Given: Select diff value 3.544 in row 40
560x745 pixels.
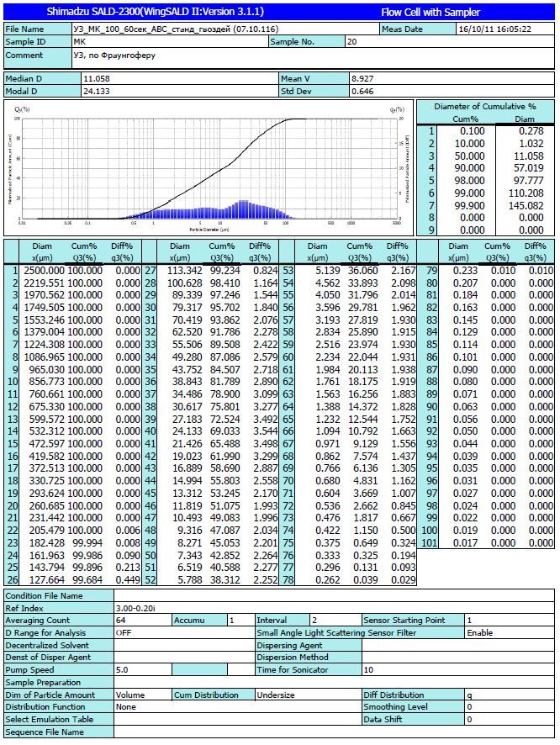Looking at the screenshot, I should [266, 431].
